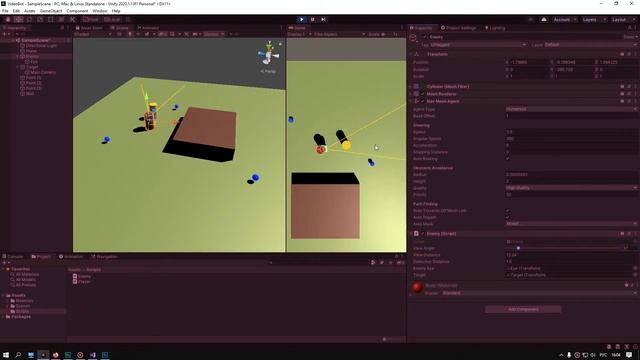Viewport: 640px width, 360px height.
Task: Toggle Auto Repath checkbox
Action: pyautogui.click(x=508, y=217)
